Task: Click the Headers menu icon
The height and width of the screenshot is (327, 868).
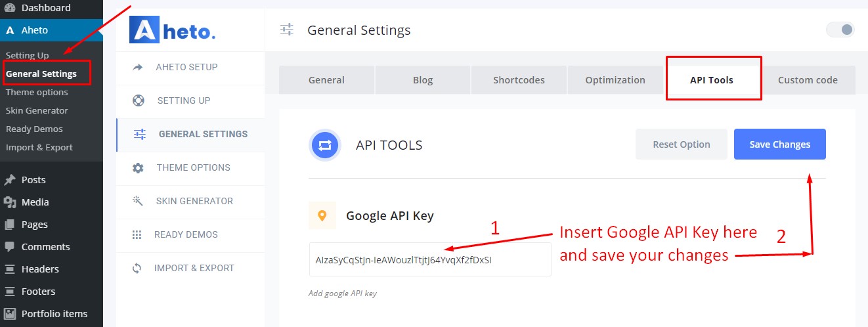Action: (10, 269)
